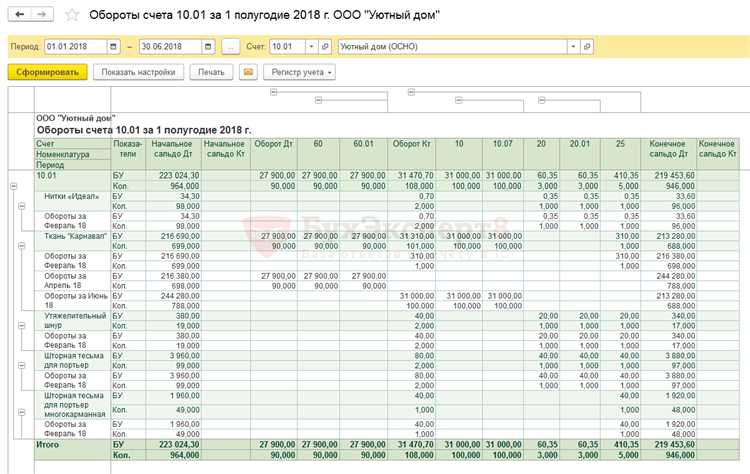Send report by email envelope icon

click(248, 72)
